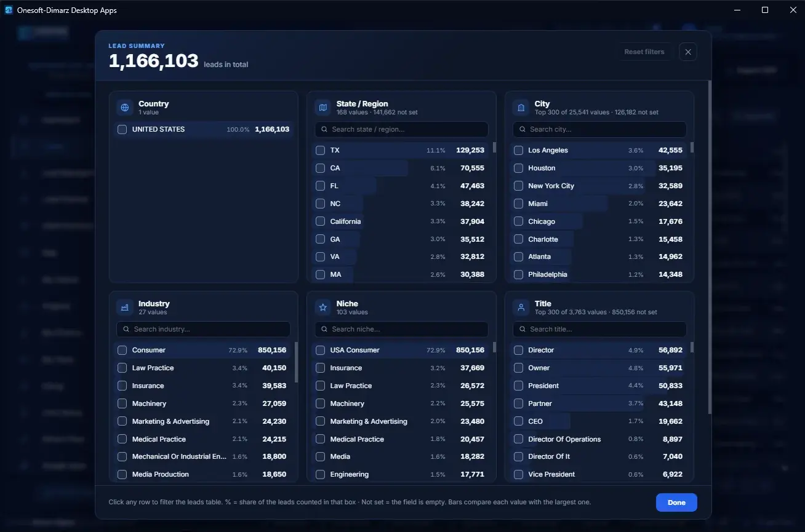Click the Onesoft-Dimarz app icon in title bar

[x=9, y=10]
